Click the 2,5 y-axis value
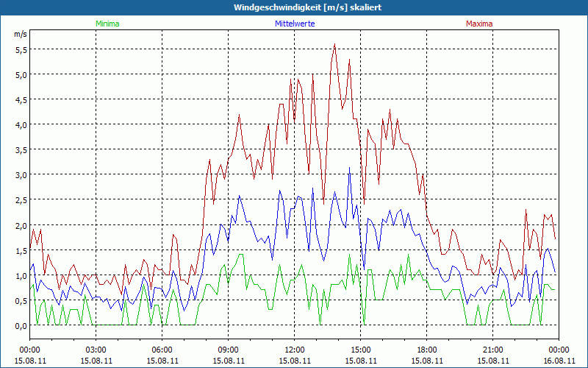The width and height of the screenshot is (588, 368). tap(21, 200)
